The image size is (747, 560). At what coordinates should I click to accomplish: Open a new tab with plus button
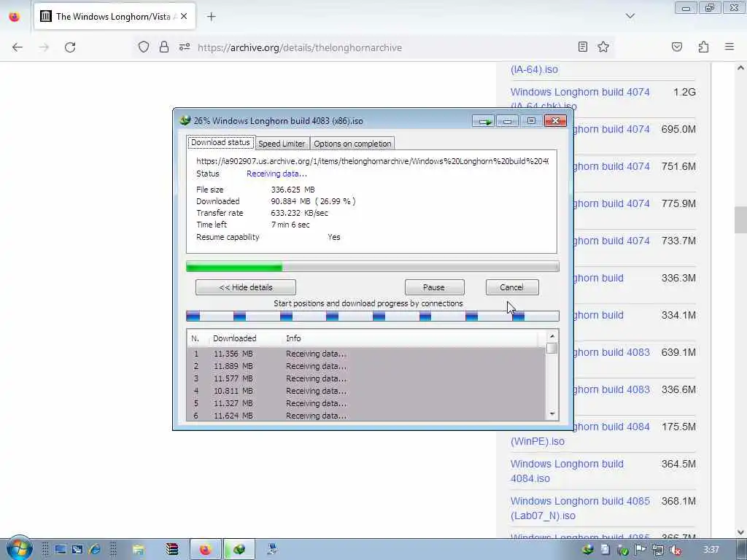pyautogui.click(x=211, y=17)
